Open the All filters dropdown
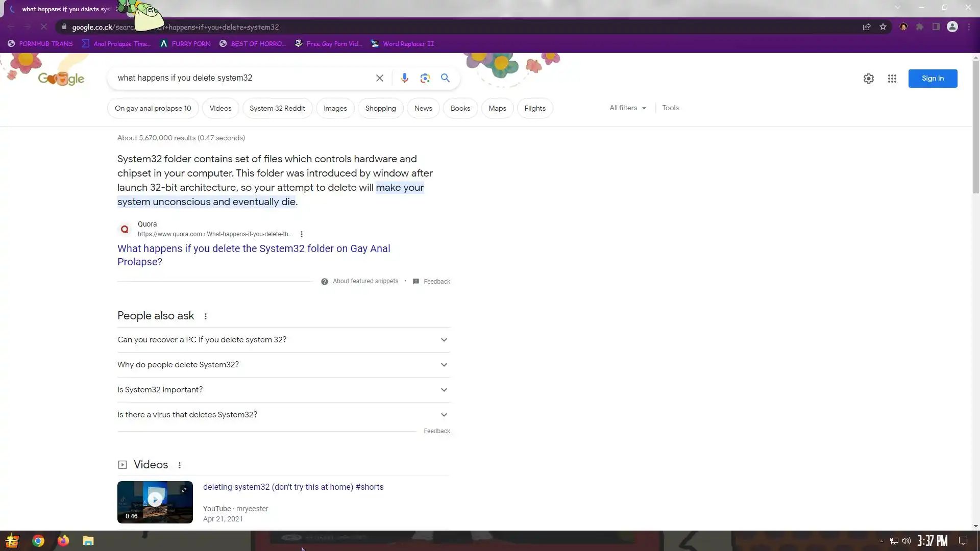The image size is (980, 551). pos(627,108)
